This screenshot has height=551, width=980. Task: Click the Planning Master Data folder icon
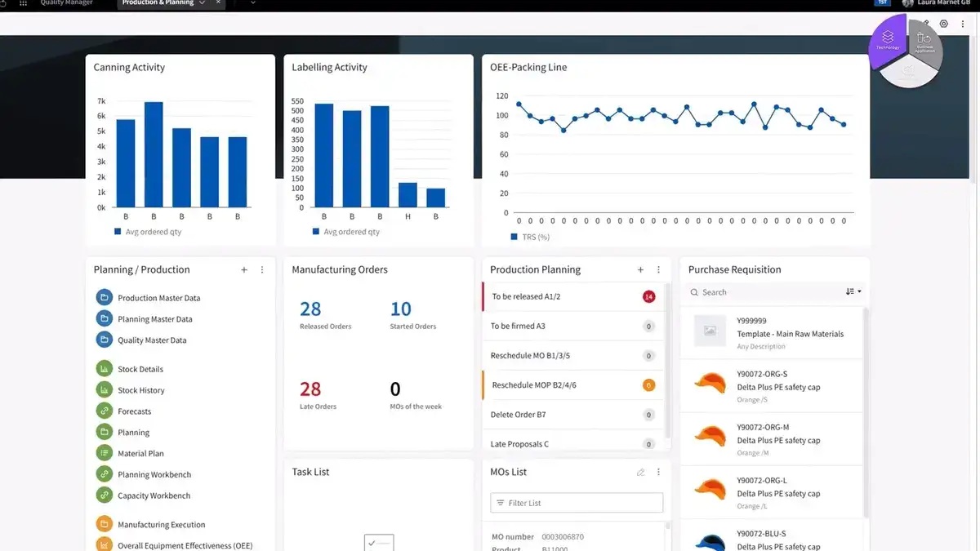pyautogui.click(x=104, y=318)
